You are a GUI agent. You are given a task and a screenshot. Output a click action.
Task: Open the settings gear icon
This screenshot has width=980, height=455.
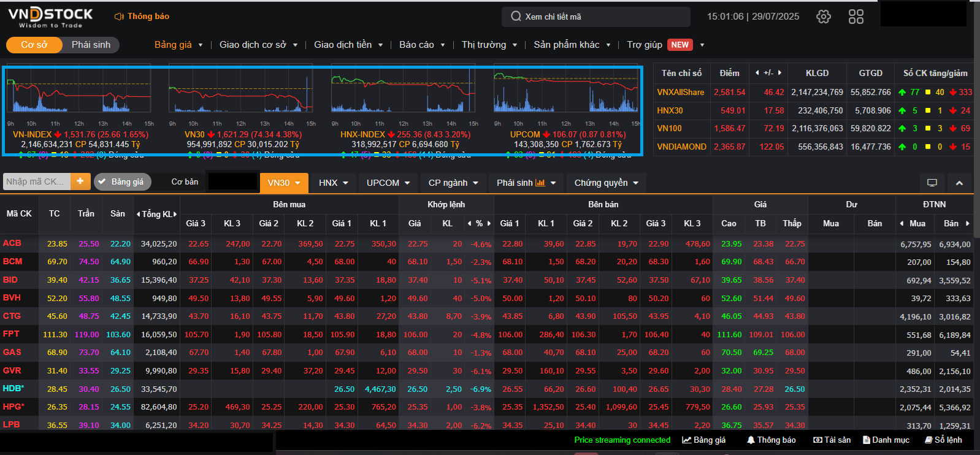click(x=823, y=17)
